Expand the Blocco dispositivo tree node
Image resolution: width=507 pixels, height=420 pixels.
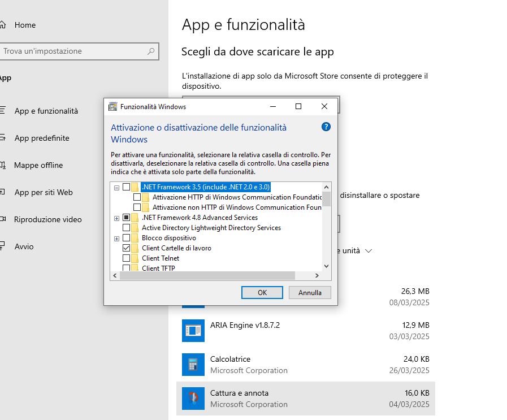click(x=117, y=239)
